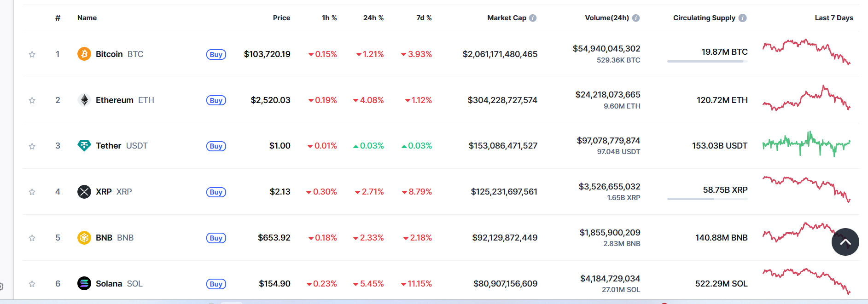Viewport: 868px width, 304px height.
Task: Buy Bitcoin via the Buy button
Action: 216,54
